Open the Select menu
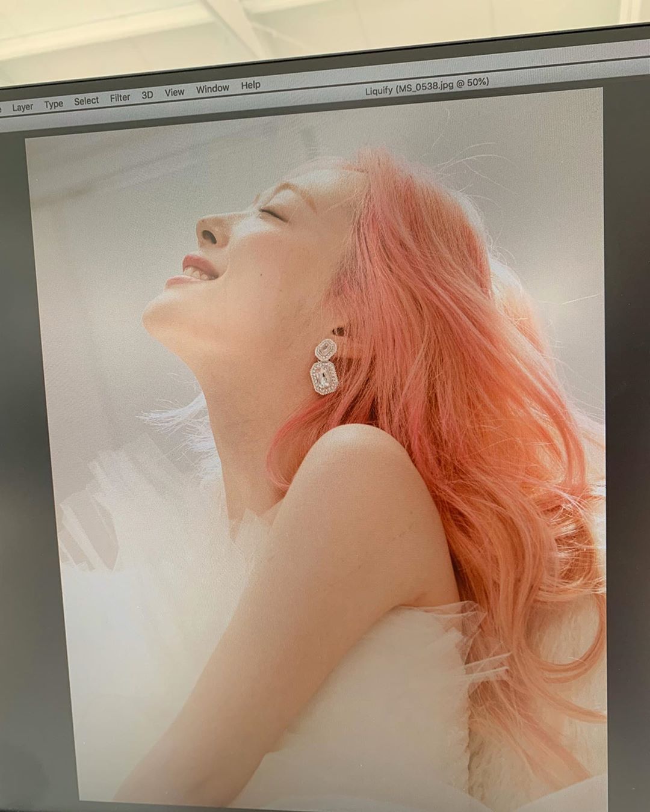Image resolution: width=650 pixels, height=812 pixels. point(86,101)
